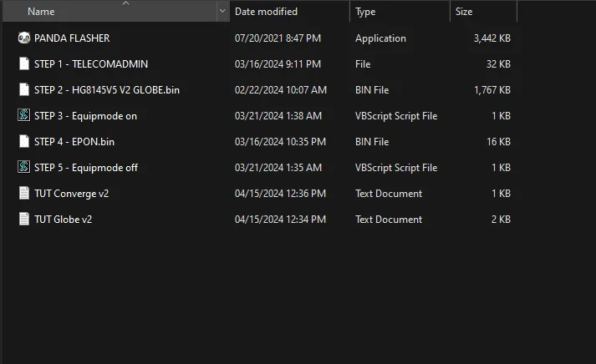Click the 1,767 KB size value
The width and height of the screenshot is (596, 364).
[492, 90]
